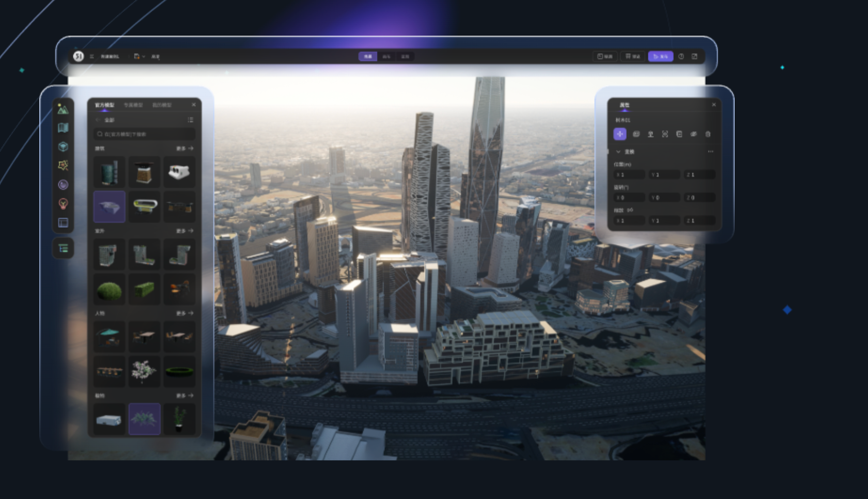Viewport: 868px width, 499px height.
Task: Open the star effects icon in sidebar
Action: coord(63,165)
